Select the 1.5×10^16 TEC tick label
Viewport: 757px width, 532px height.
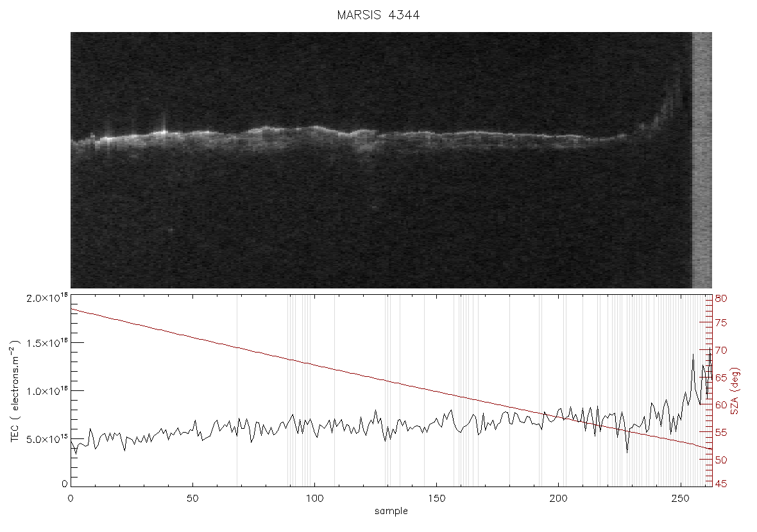47,343
